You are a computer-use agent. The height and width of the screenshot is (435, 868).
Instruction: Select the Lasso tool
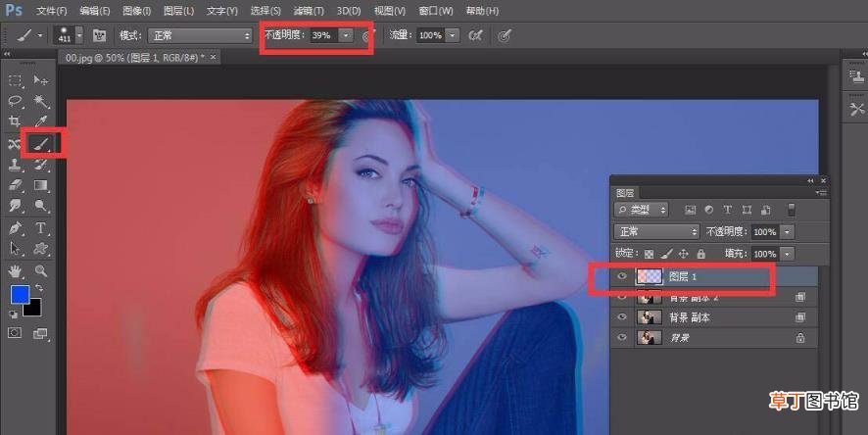[x=15, y=101]
